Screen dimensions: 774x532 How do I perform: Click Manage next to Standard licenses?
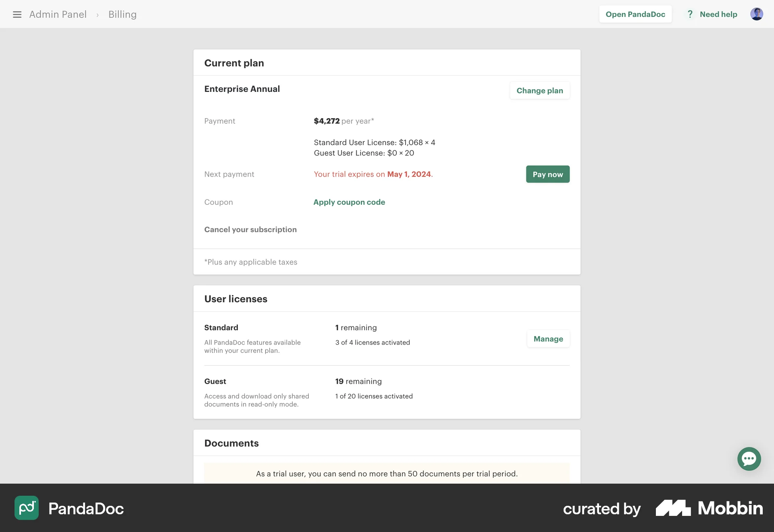[548, 339]
